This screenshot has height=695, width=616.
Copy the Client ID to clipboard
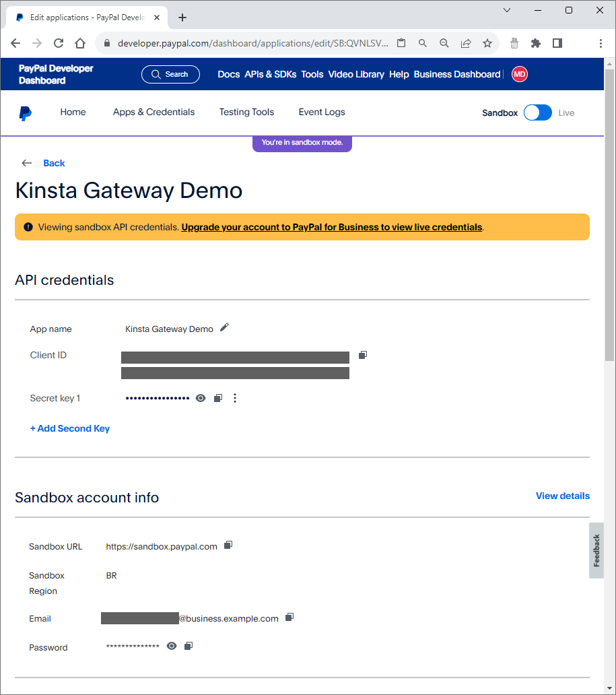[x=363, y=355]
